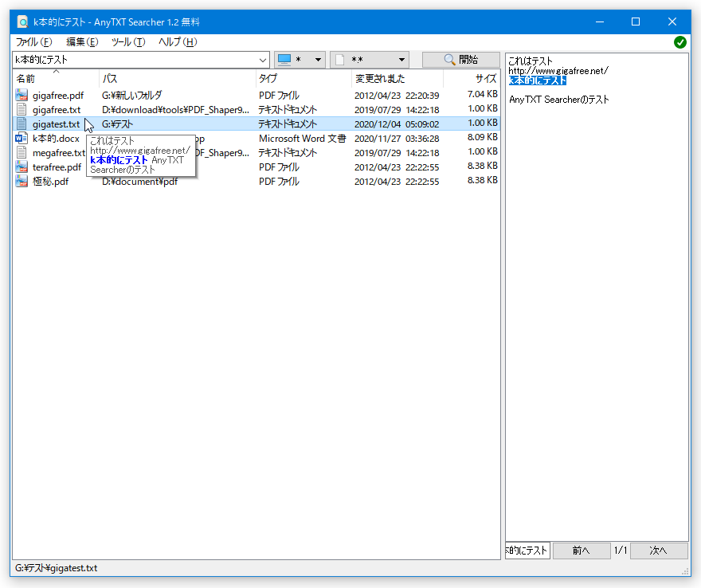Click the 次へ button

tap(659, 551)
